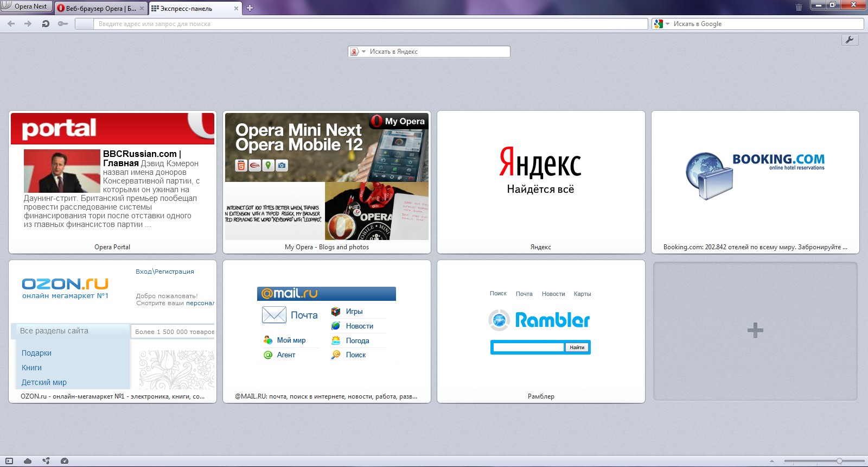Go back with the back arrow

[11, 24]
